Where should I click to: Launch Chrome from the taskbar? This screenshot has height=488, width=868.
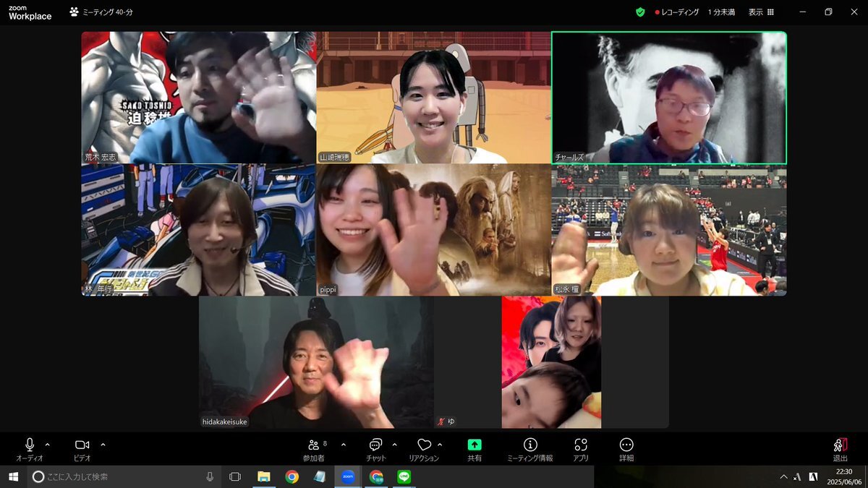click(x=292, y=476)
